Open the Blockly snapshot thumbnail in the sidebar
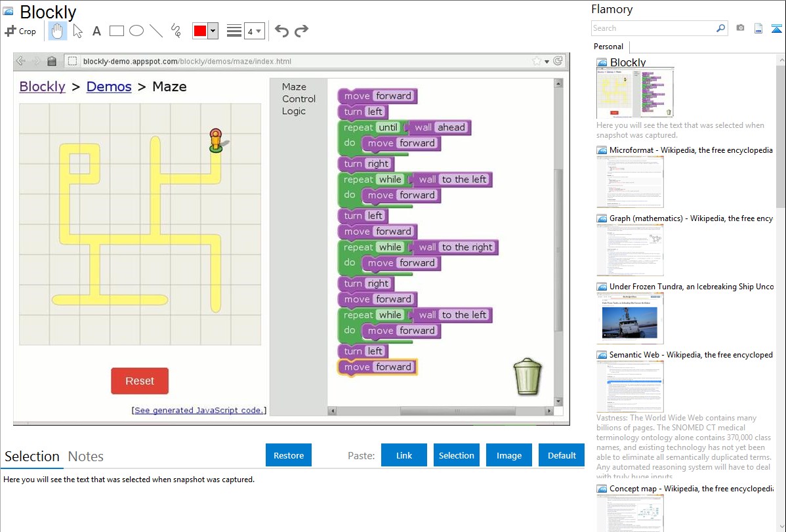This screenshot has height=532, width=786. click(635, 93)
